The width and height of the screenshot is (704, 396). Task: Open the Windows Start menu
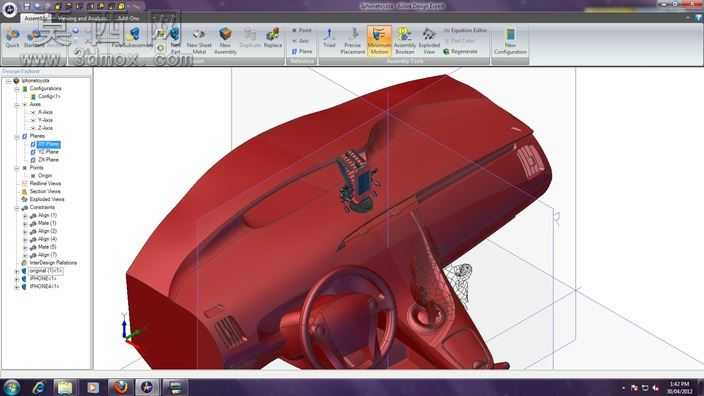[11, 387]
